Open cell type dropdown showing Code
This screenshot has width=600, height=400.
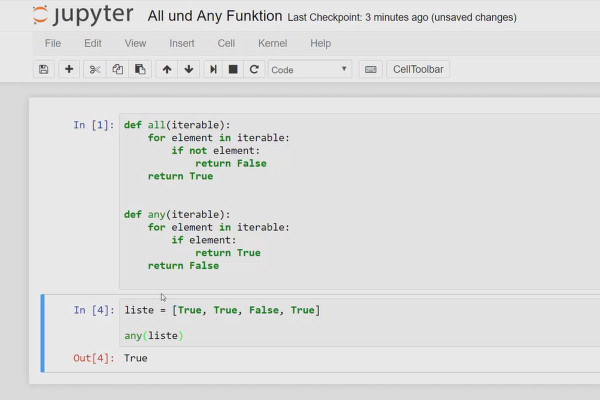click(x=310, y=70)
